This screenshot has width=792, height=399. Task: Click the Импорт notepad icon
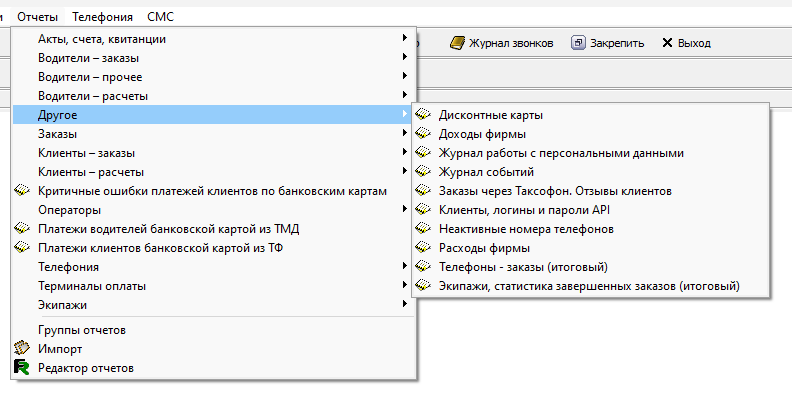22,348
